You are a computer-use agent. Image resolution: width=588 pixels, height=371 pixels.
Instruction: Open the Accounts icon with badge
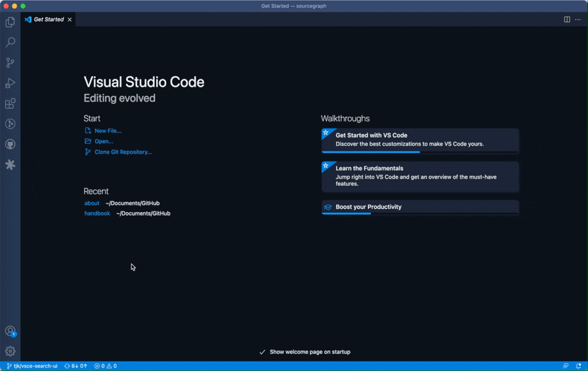click(x=10, y=331)
